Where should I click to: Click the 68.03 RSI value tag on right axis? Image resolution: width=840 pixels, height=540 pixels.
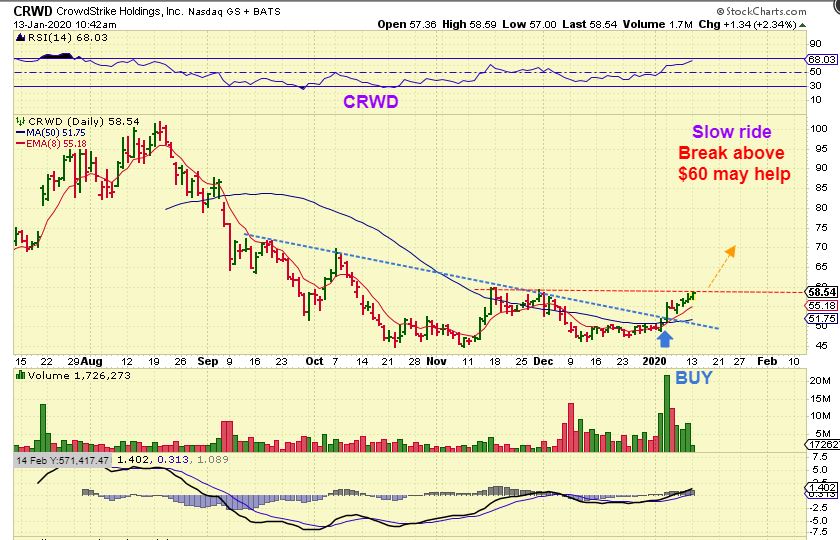[x=822, y=59]
